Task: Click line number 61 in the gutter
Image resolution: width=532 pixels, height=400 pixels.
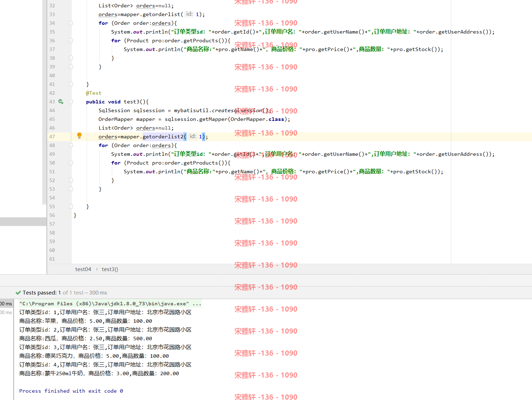Action: [52, 259]
